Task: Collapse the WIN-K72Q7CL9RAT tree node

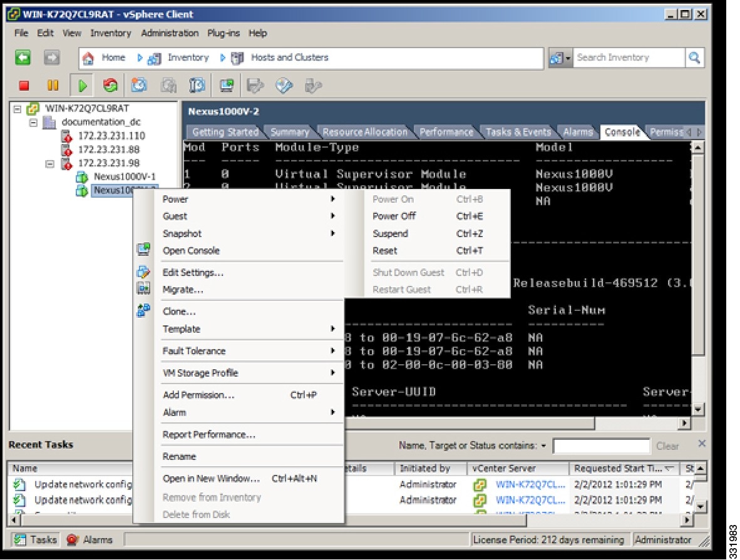Action: coord(18,109)
